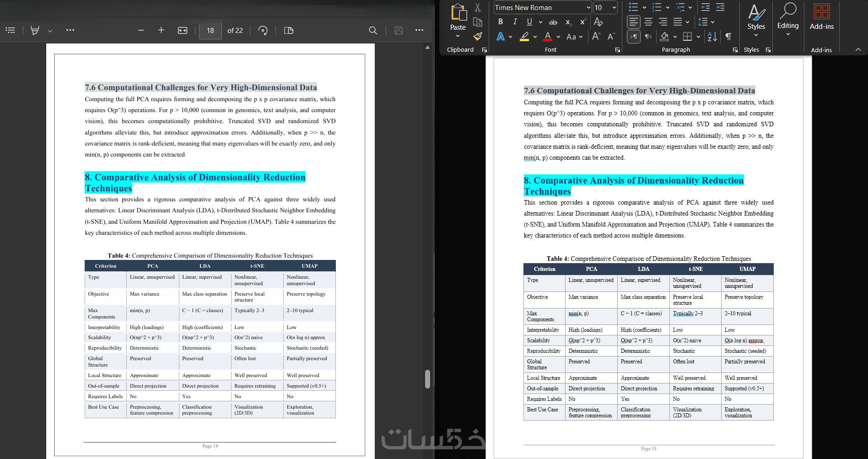Screen dimensions: 868x459
Task: Toggle Strikethrough formatting
Action: [553, 22]
